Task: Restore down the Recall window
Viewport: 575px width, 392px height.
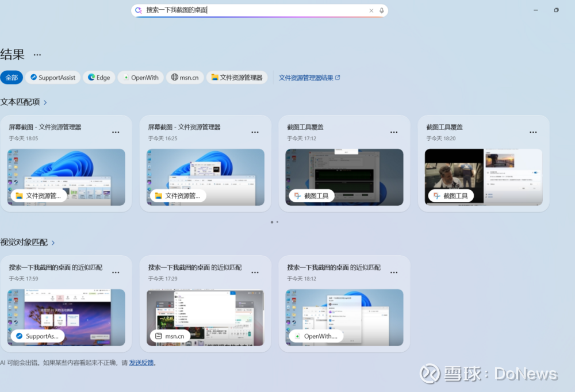Action: [556, 10]
